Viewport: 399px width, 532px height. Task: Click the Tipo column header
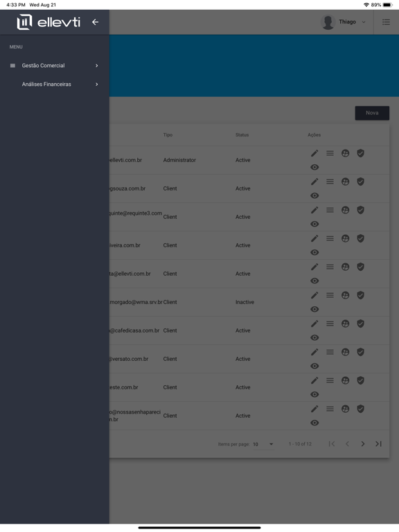(168, 135)
